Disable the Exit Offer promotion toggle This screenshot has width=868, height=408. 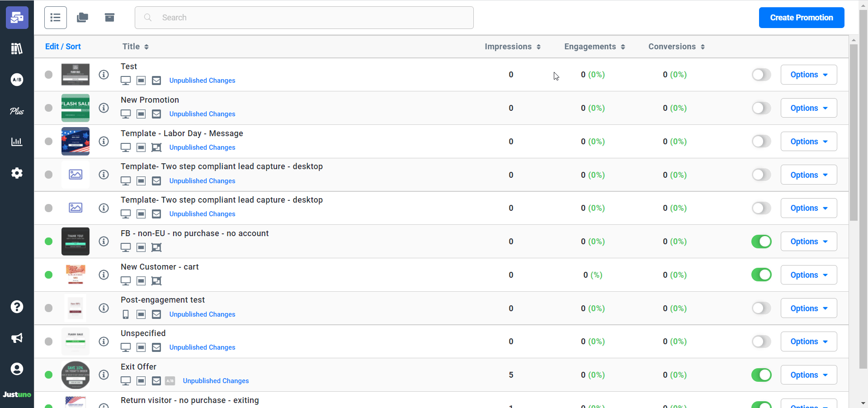click(761, 375)
